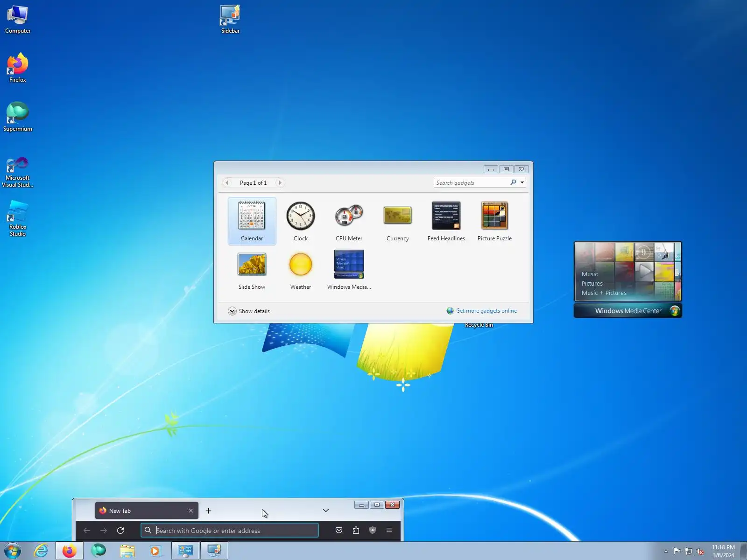Select the Sidebar desktop shortcut
747x560 pixels.
click(230, 19)
